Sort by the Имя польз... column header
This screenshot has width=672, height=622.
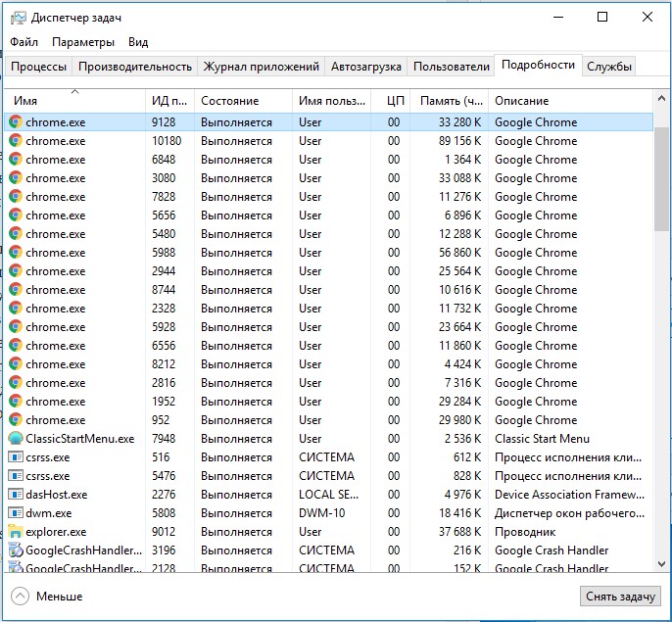[332, 101]
